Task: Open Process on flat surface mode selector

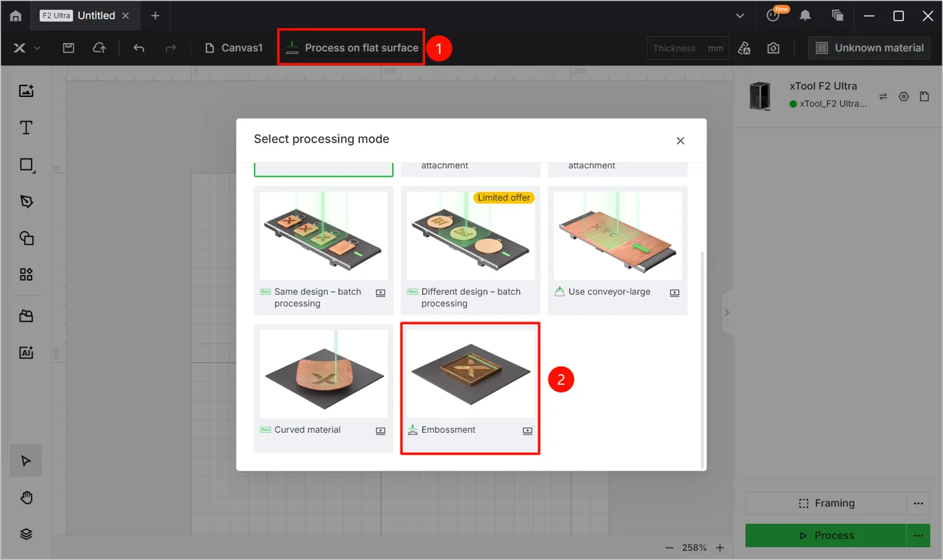Action: click(x=352, y=48)
